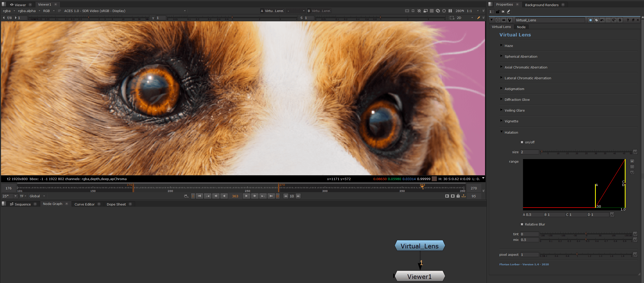Click the mix slider for halation

(586, 240)
